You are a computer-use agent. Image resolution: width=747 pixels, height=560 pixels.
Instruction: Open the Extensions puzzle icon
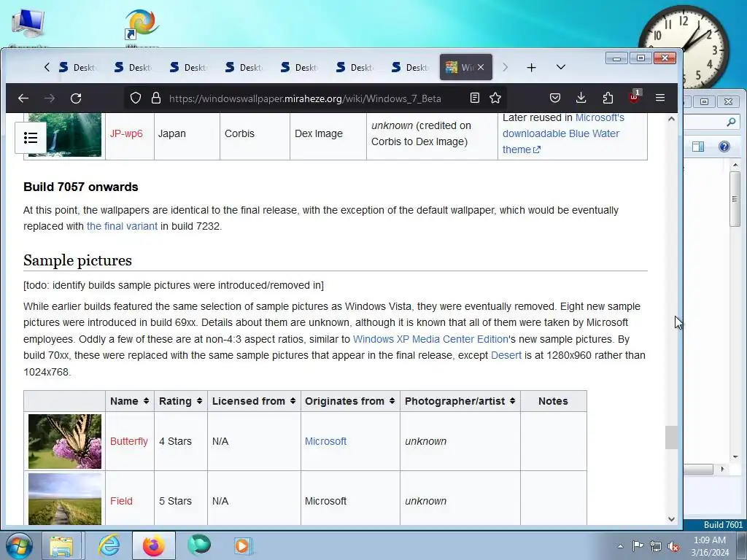click(x=608, y=98)
